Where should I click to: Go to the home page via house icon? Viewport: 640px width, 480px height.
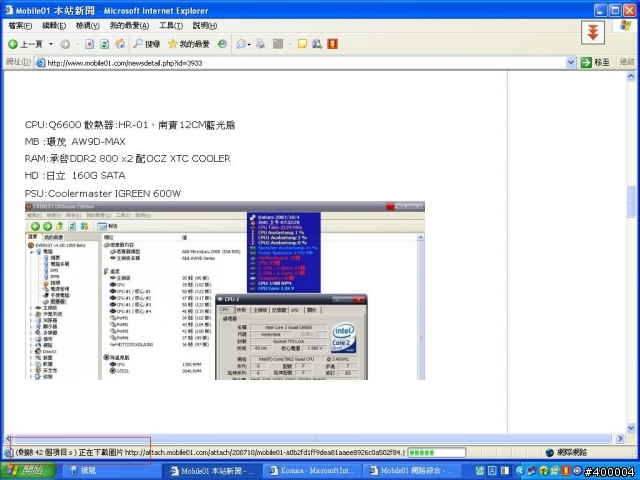(120, 44)
